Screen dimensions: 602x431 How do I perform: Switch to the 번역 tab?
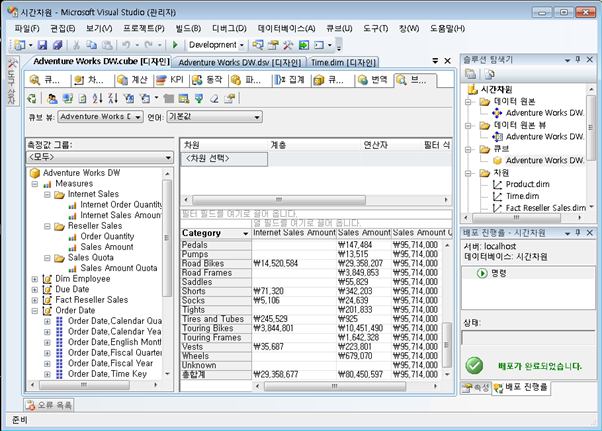[372, 80]
